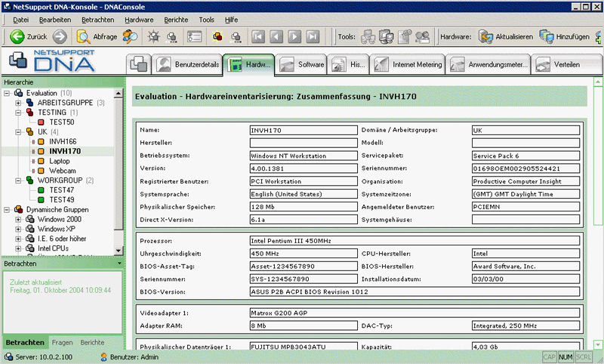Image resolution: width=604 pixels, height=364 pixels.
Task: Switch to the His... history tab
Action: [348, 65]
